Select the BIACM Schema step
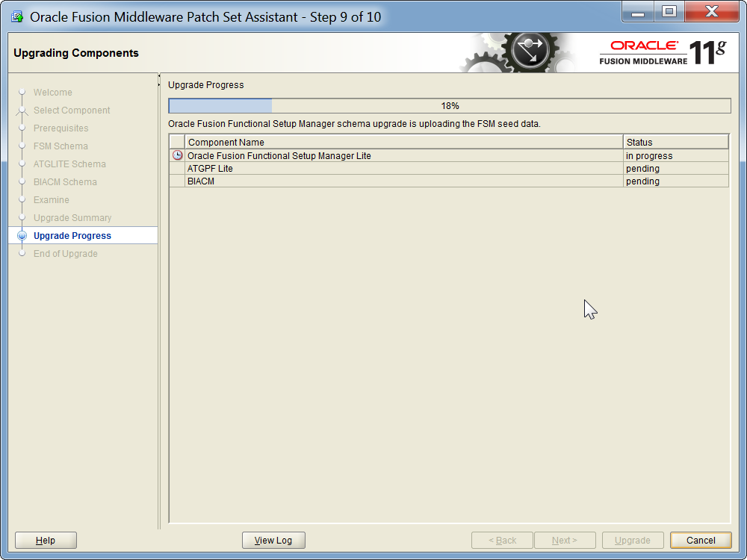 pyautogui.click(x=65, y=182)
